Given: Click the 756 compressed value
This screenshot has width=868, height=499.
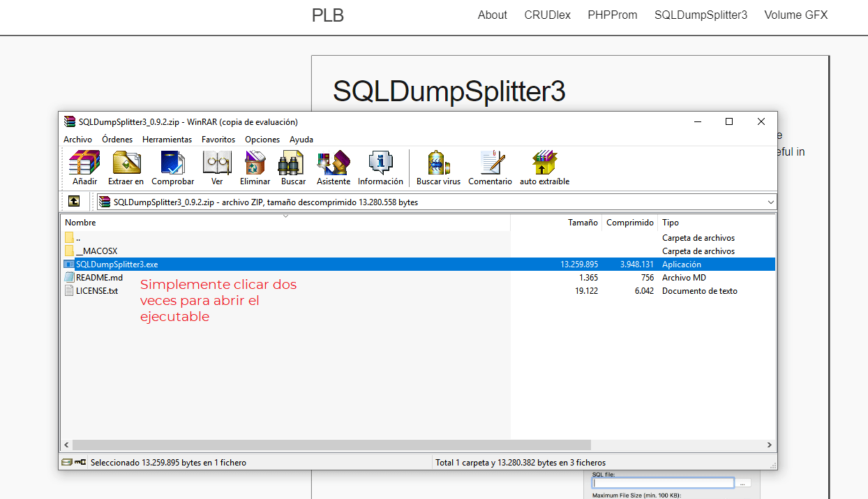Looking at the screenshot, I should (x=647, y=278).
